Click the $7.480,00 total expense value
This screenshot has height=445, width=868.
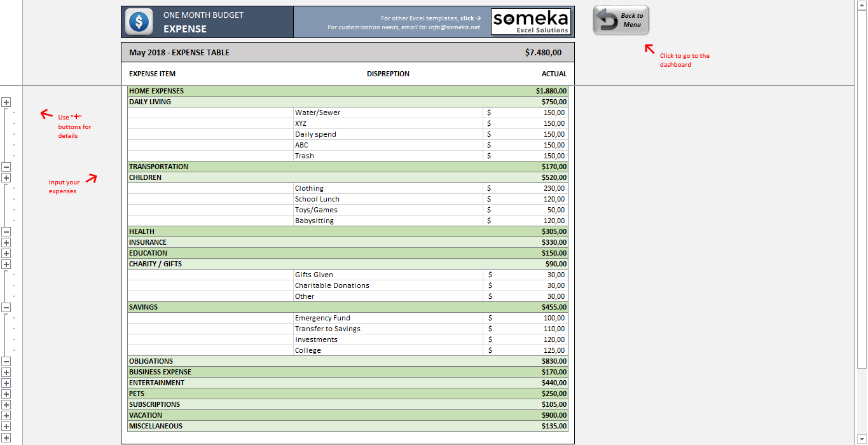pyautogui.click(x=543, y=53)
